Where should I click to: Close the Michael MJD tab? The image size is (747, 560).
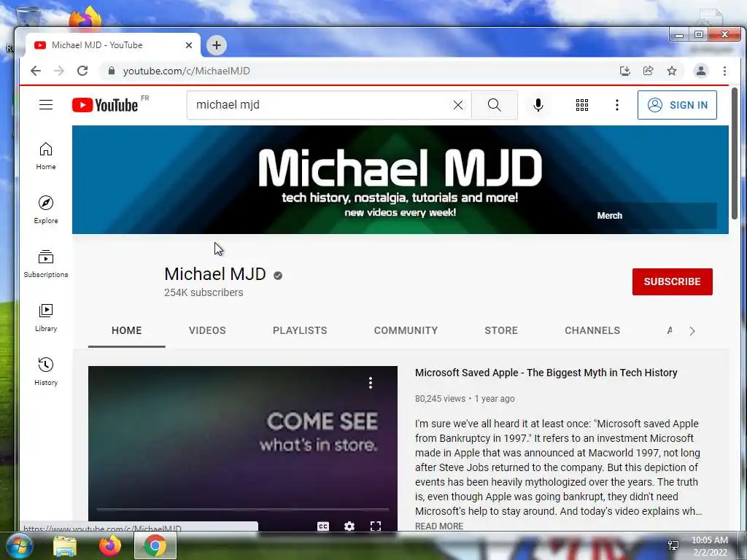(189, 45)
